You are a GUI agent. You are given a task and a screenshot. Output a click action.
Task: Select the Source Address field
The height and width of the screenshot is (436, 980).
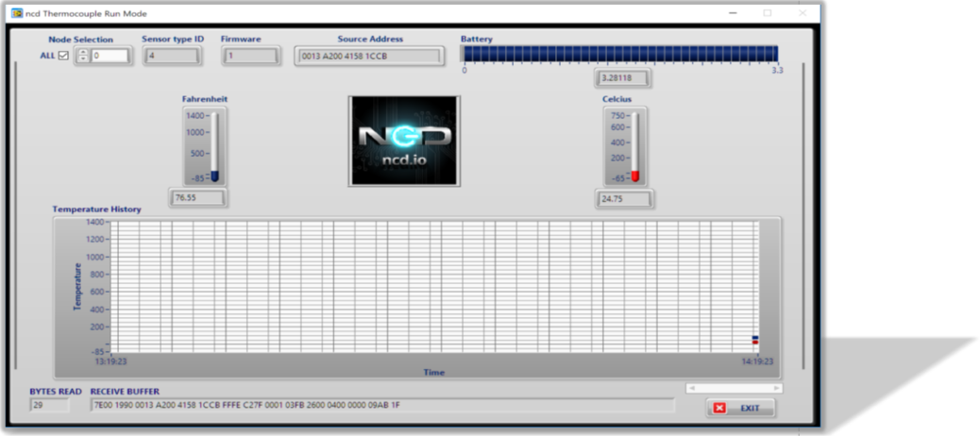(x=368, y=57)
